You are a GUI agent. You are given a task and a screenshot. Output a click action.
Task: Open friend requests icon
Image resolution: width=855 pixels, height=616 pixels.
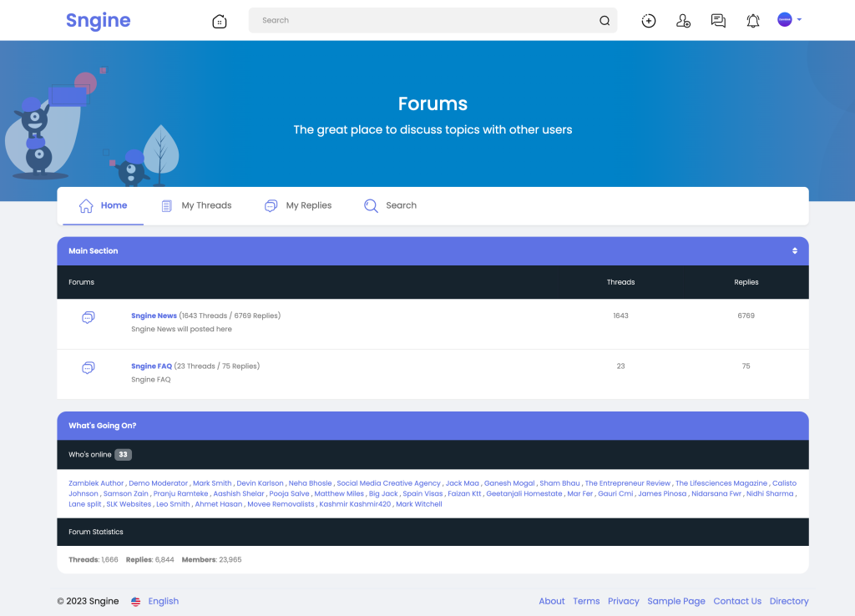pyautogui.click(x=683, y=21)
